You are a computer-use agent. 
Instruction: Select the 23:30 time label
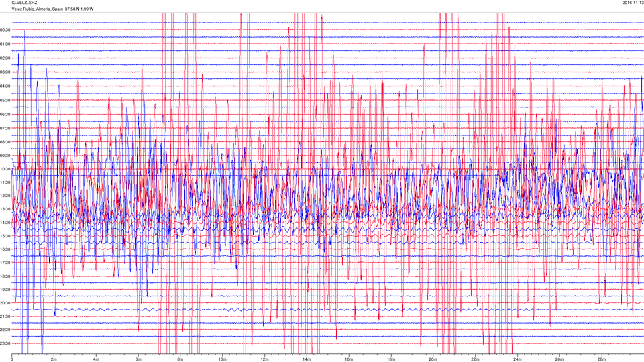[x=5, y=343]
